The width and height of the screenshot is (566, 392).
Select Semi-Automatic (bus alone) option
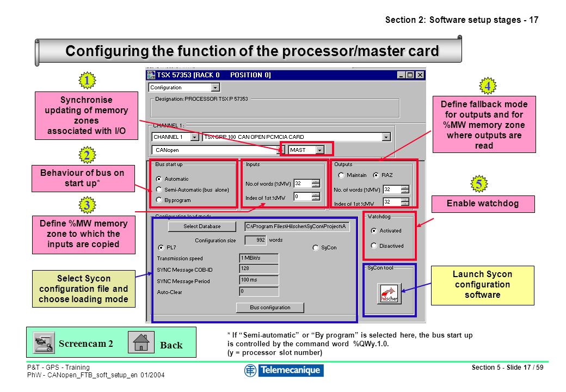click(x=159, y=189)
